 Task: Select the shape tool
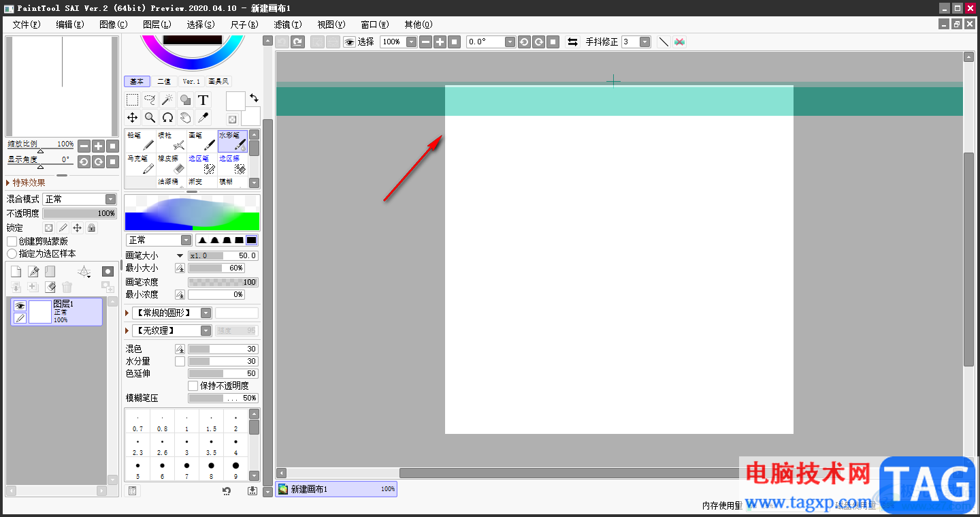(x=185, y=100)
